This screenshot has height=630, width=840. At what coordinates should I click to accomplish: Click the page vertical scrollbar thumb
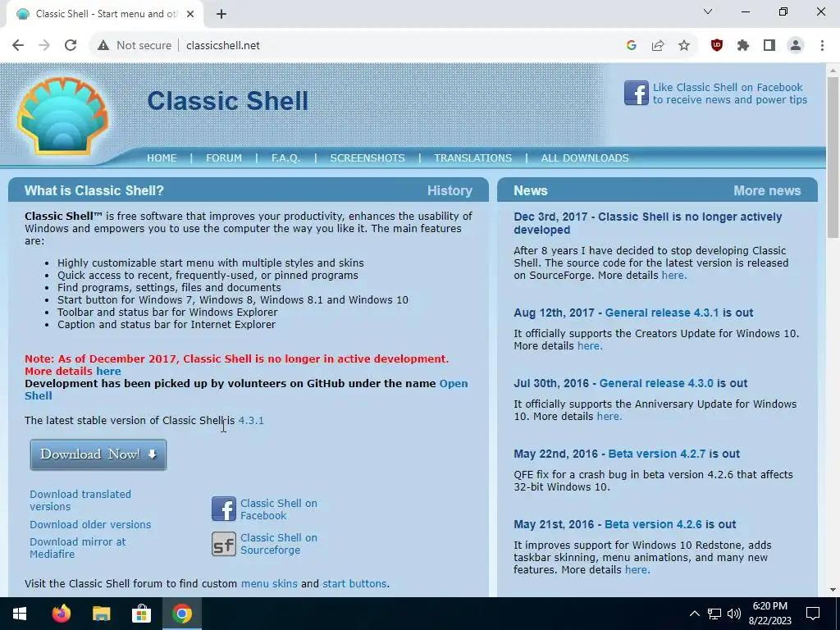click(833, 157)
